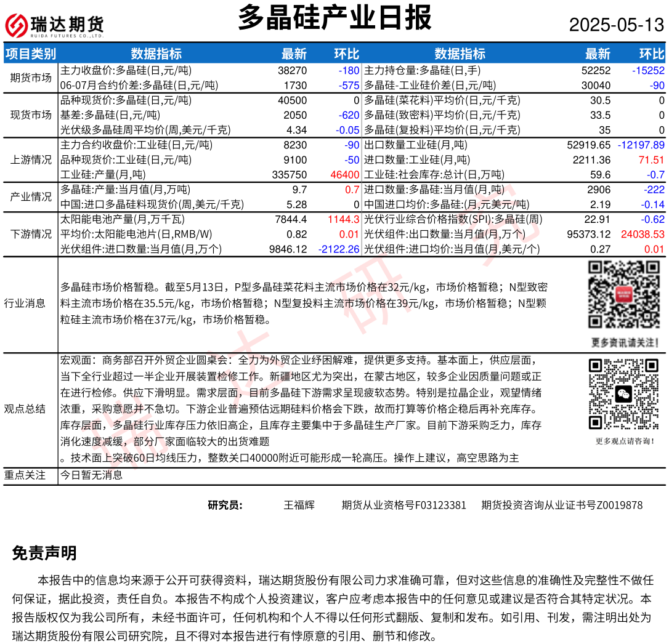The height and width of the screenshot is (644, 669).
Task: Click the 更多资讯请关注 caption
Action: pos(625,343)
